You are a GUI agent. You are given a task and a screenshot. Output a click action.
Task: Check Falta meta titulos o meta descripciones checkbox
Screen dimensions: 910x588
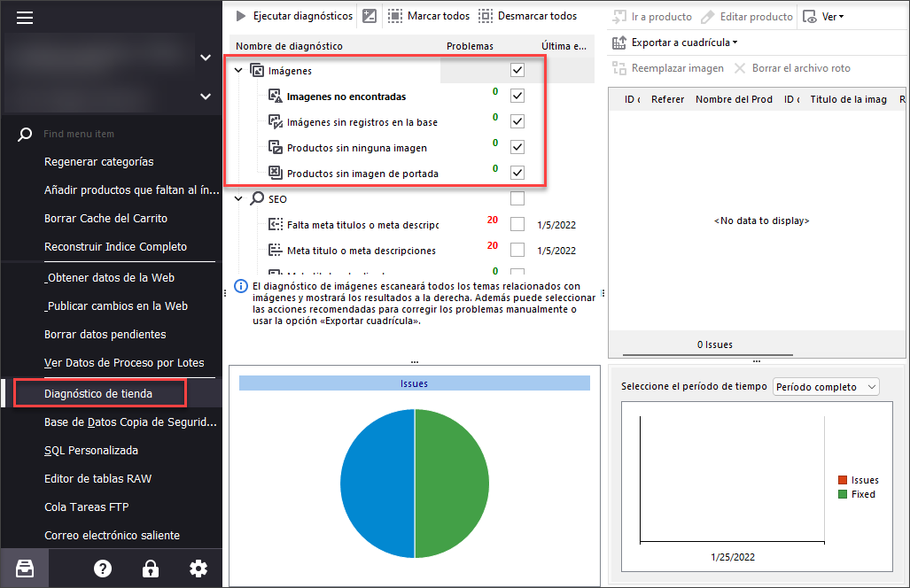click(517, 224)
